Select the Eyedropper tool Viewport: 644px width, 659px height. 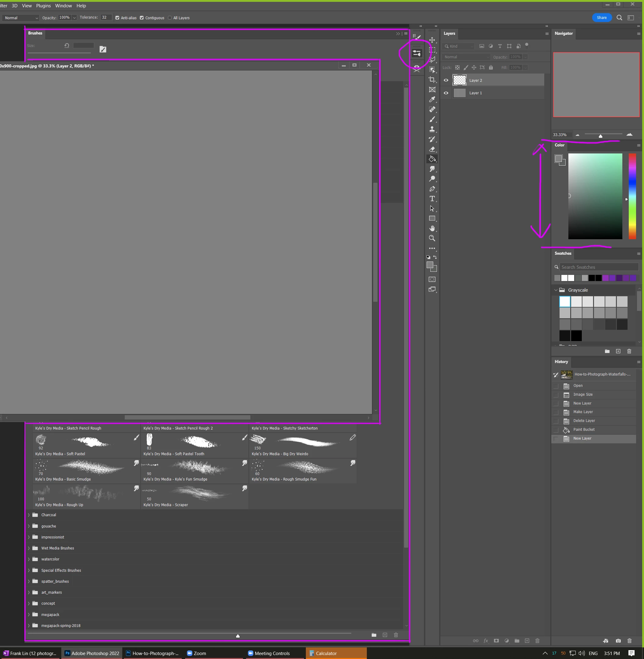(x=432, y=99)
